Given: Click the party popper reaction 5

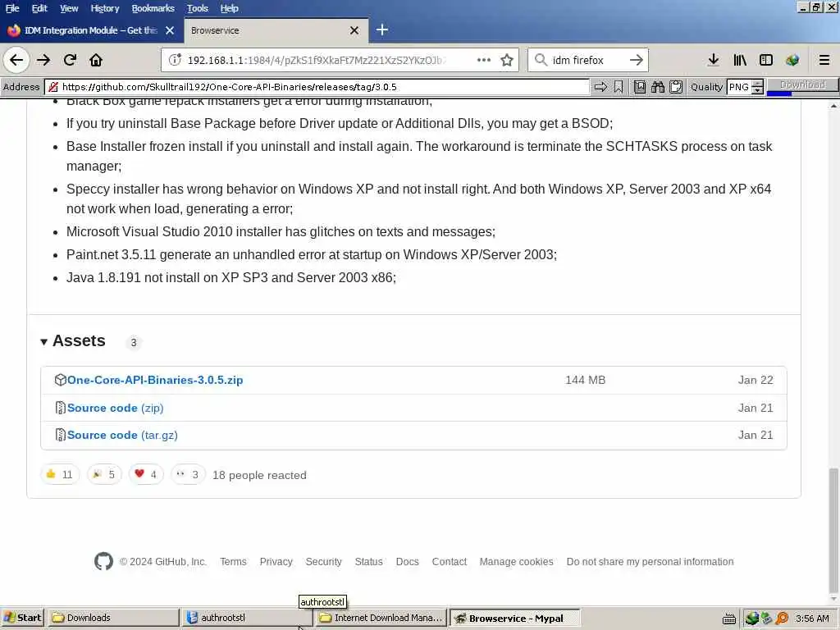Looking at the screenshot, I should tap(104, 474).
